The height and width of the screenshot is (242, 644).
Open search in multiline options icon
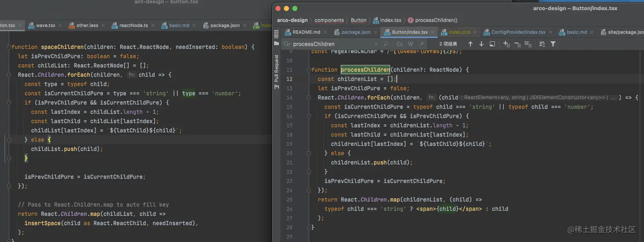point(542,44)
